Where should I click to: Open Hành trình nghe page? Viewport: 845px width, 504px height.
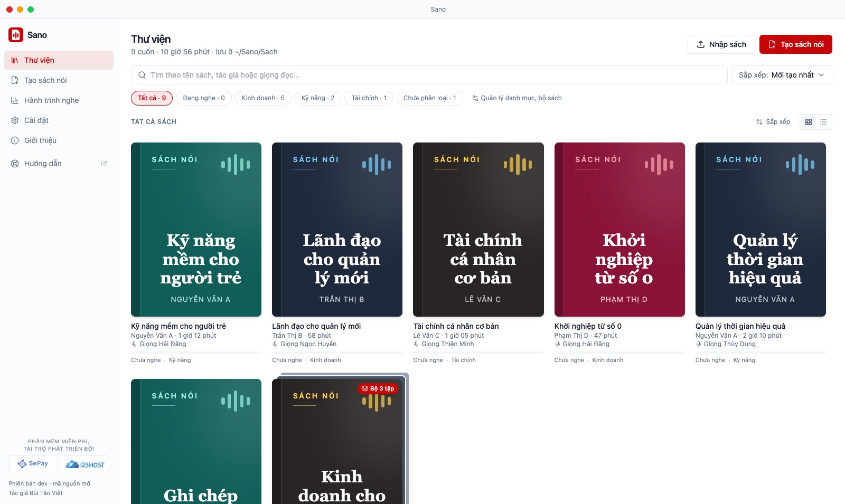59,100
